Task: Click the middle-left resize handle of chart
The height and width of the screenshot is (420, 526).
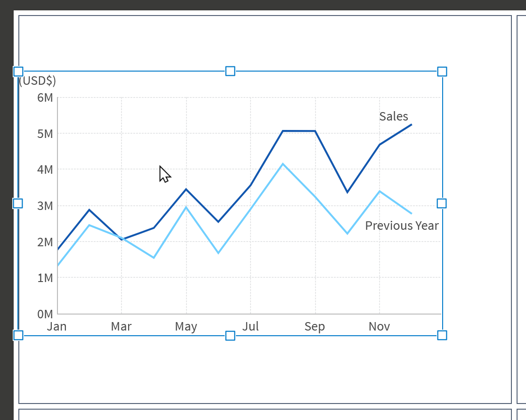Action: pos(18,203)
